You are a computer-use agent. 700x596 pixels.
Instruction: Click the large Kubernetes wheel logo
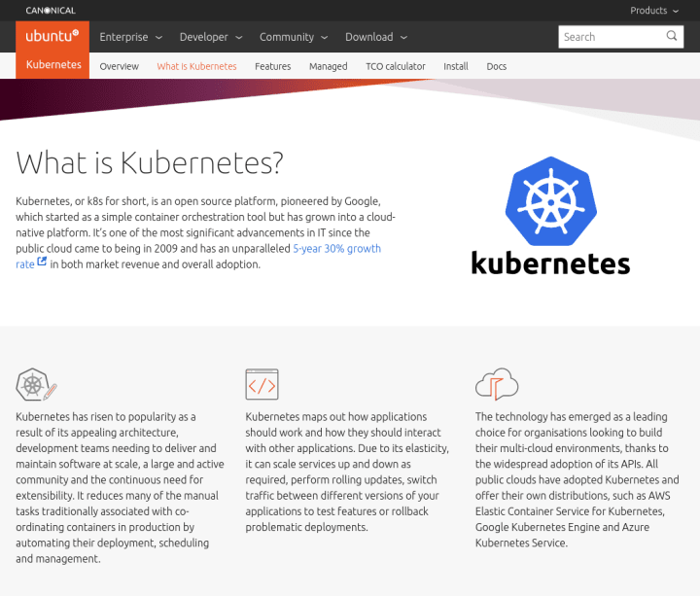(551, 201)
